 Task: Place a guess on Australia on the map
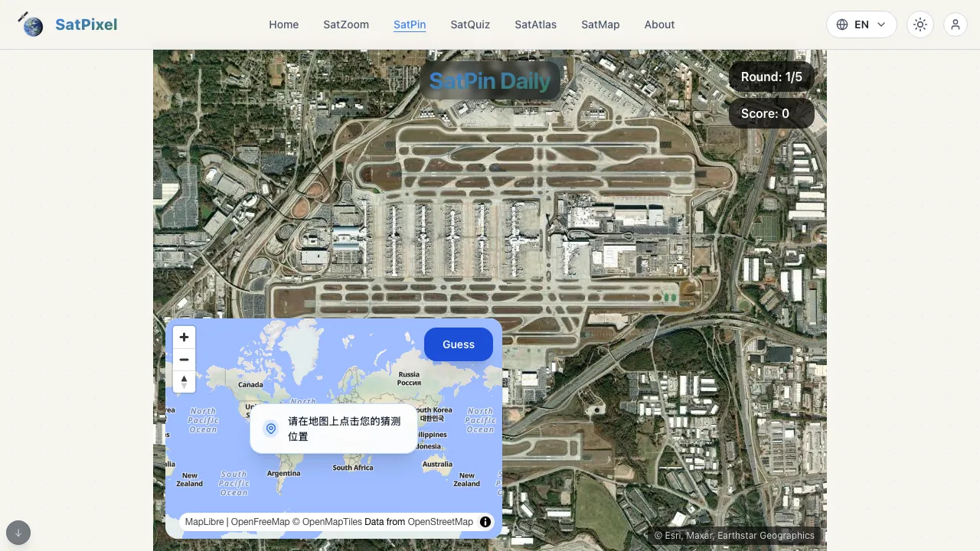click(x=437, y=464)
